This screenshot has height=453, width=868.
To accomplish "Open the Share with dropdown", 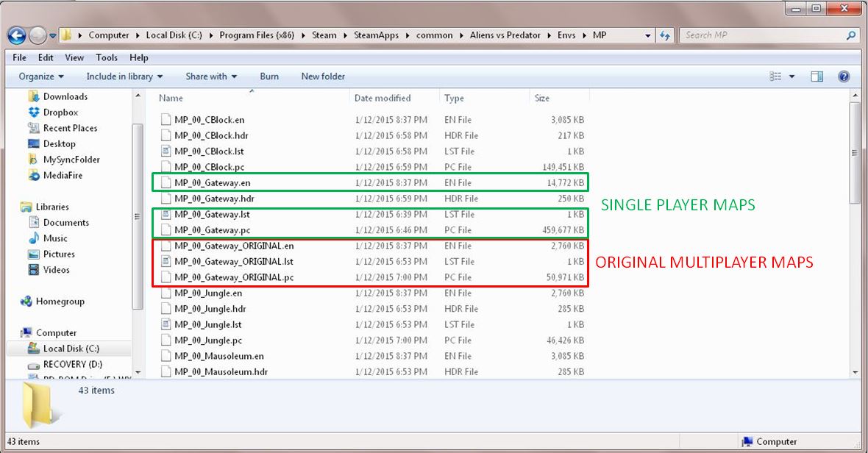I will tap(211, 76).
